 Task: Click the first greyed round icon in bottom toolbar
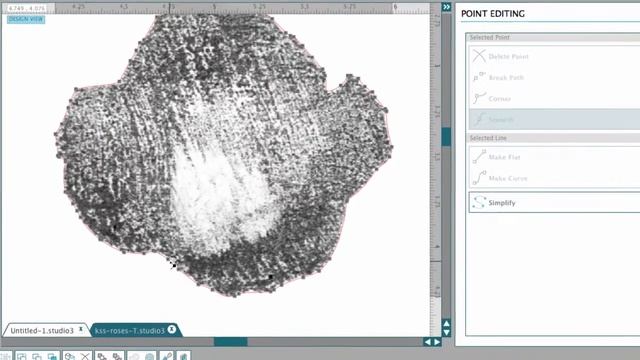tap(134, 356)
